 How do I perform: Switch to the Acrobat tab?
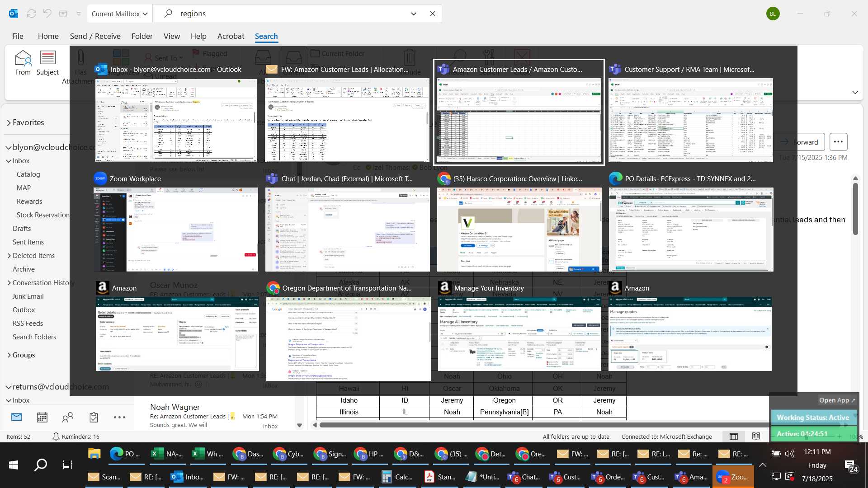pyautogui.click(x=231, y=36)
